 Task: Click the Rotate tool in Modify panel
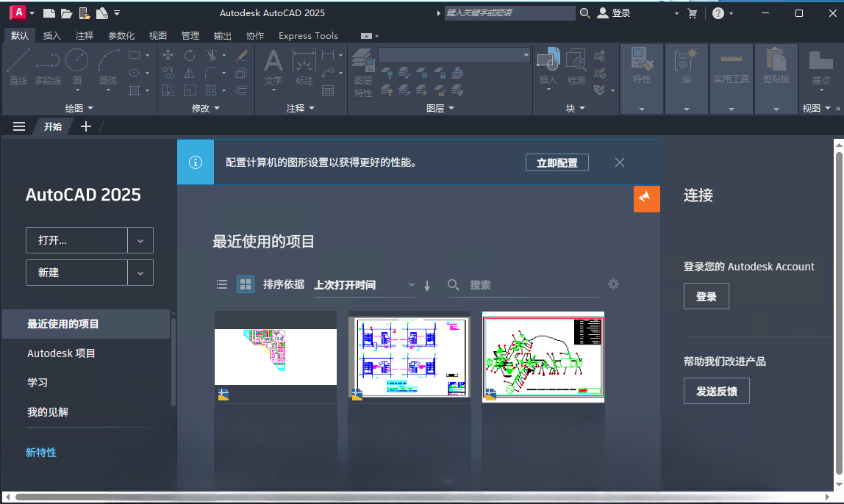190,55
